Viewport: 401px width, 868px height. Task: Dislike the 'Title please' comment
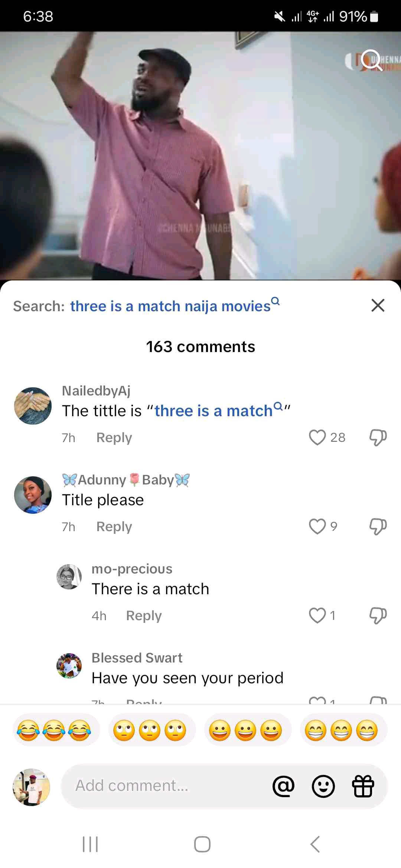pos(378,526)
